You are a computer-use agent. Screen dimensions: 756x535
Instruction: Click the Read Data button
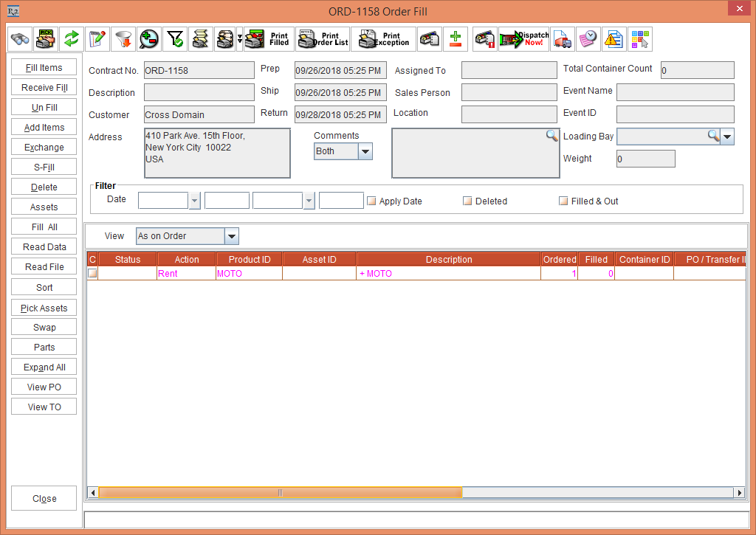[44, 246]
